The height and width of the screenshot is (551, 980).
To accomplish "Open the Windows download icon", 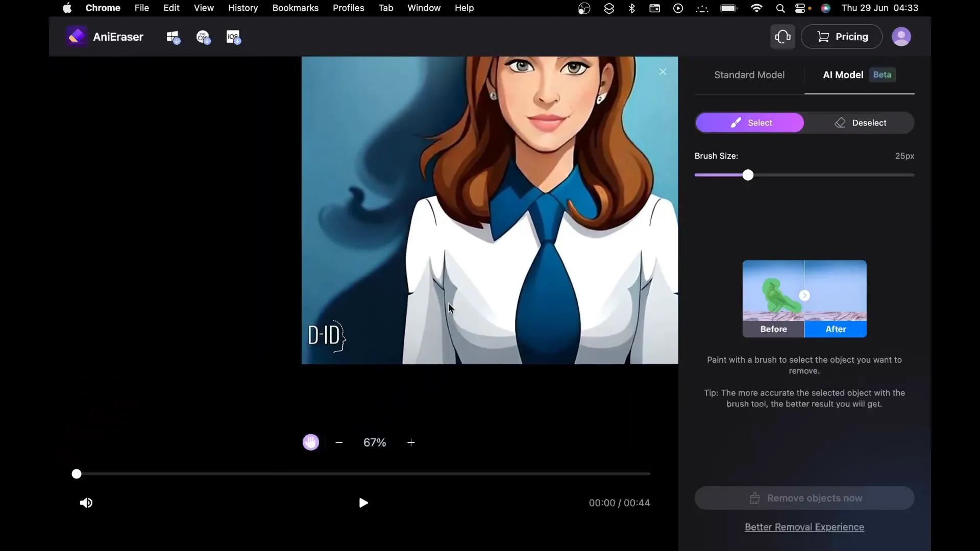I will (x=173, y=37).
